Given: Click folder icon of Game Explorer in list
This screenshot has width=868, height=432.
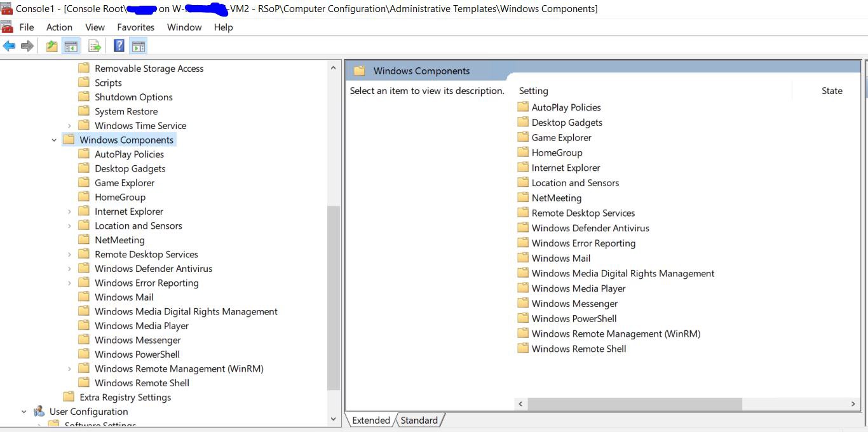Looking at the screenshot, I should (523, 137).
